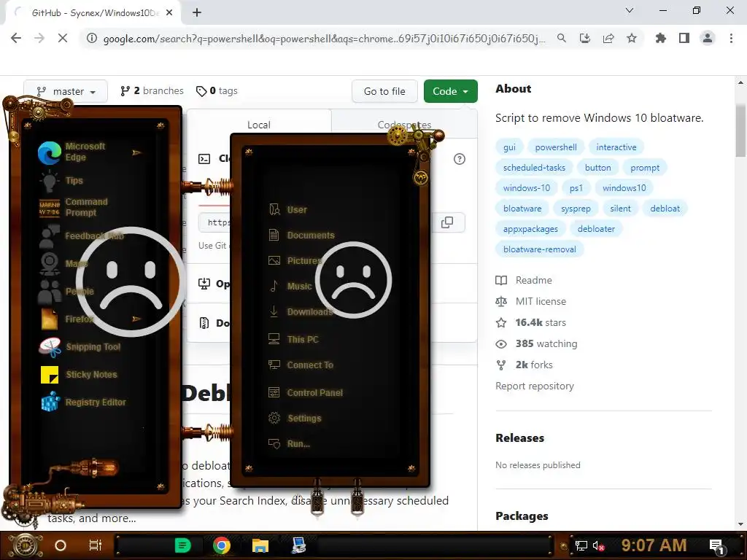Open Pictures in start panel
The width and height of the screenshot is (747, 560).
(x=295, y=260)
